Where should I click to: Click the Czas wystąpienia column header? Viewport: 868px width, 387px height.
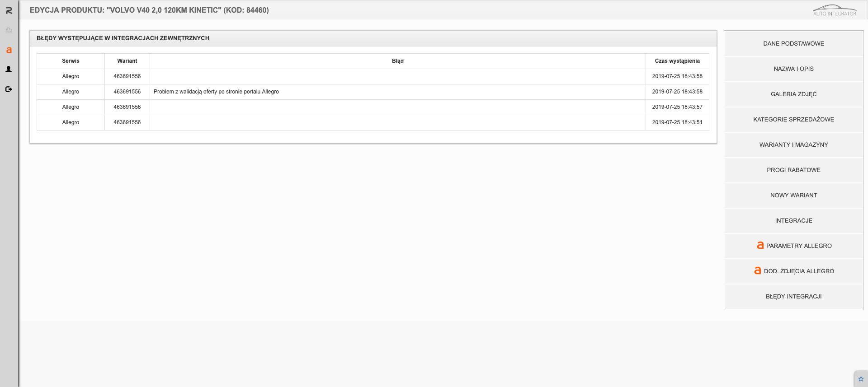click(677, 61)
